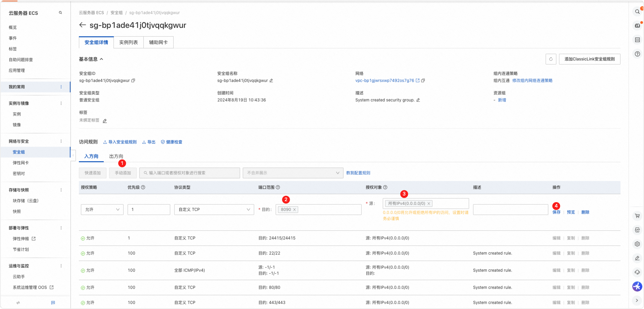Open the blue assistant icon in right sidebar
644x309 pixels.
click(x=637, y=286)
